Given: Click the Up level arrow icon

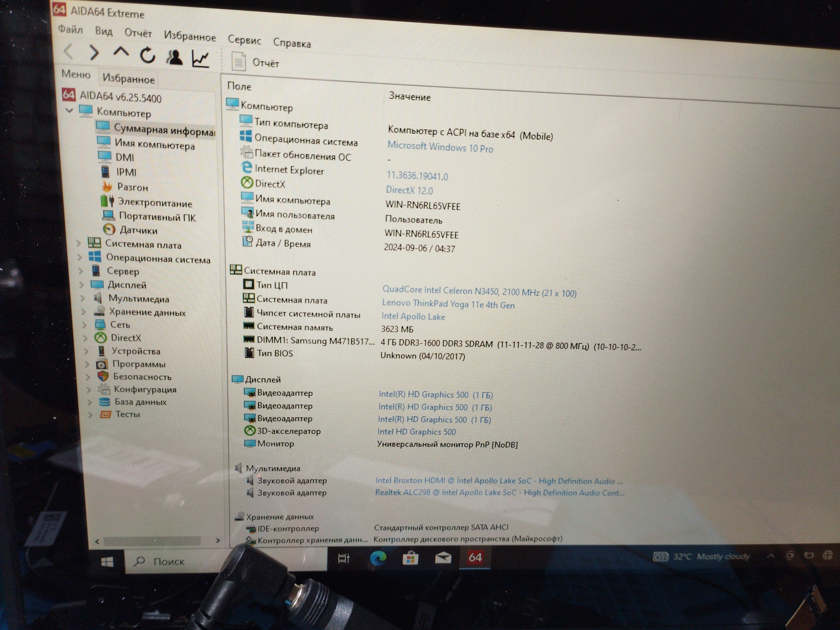Looking at the screenshot, I should tap(121, 52).
